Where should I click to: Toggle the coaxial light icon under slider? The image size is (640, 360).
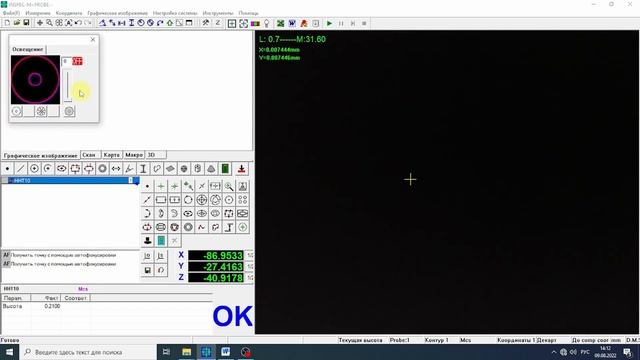69,111
